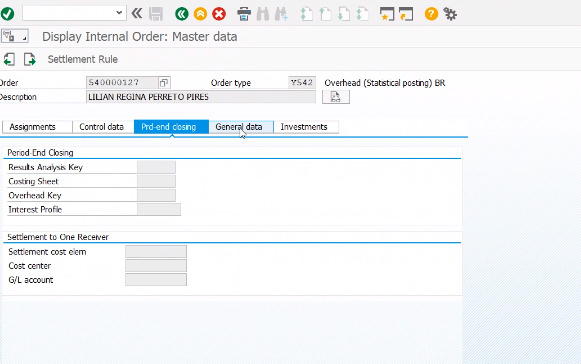The width and height of the screenshot is (581, 364).
Task: Click the Previous Page icon
Action: 325,14
